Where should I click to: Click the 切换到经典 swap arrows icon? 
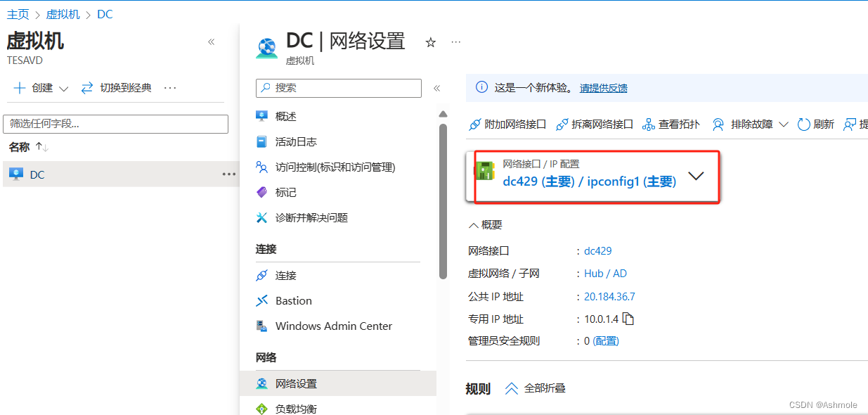(x=87, y=88)
